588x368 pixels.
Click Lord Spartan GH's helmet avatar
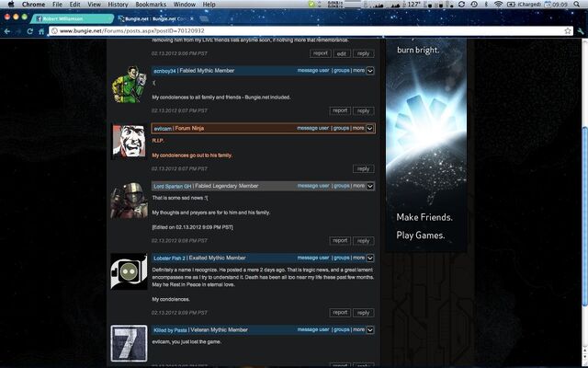tap(129, 201)
